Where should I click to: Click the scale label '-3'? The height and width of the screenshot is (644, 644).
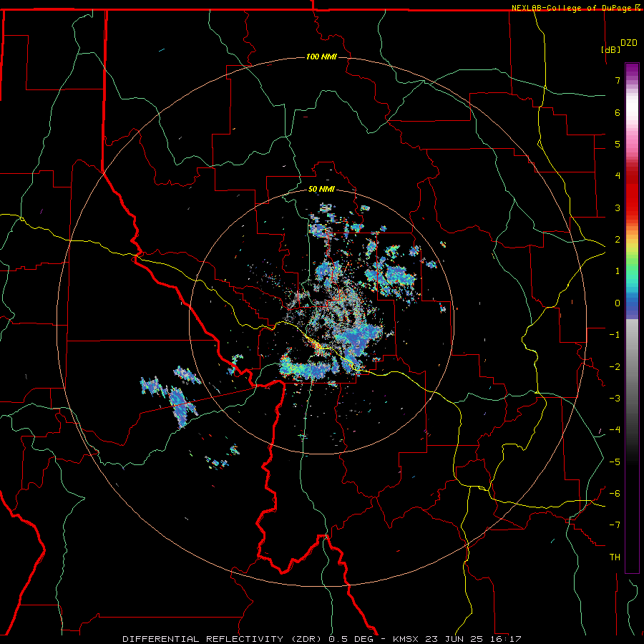tap(615, 398)
